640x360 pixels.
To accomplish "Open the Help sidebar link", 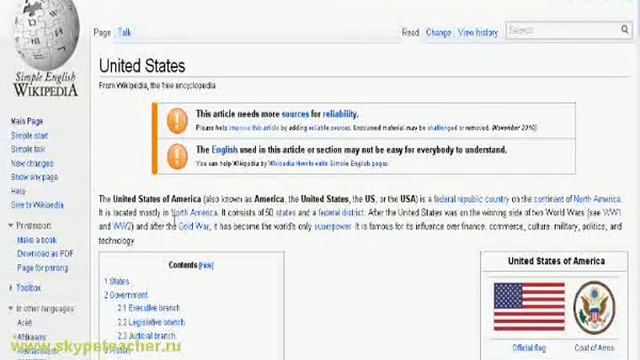I will 18,191.
